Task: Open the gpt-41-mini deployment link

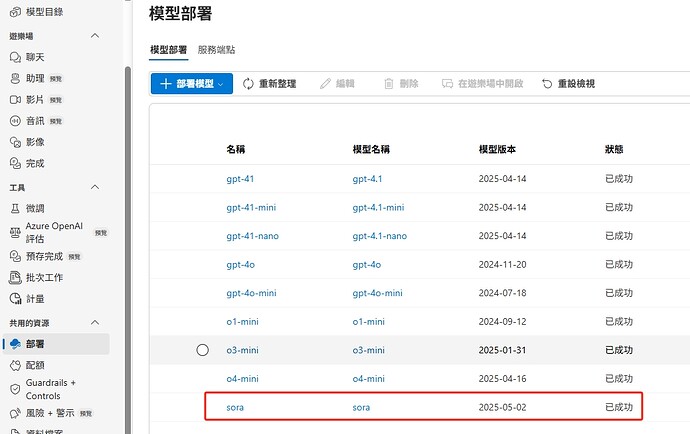Action: (x=251, y=207)
